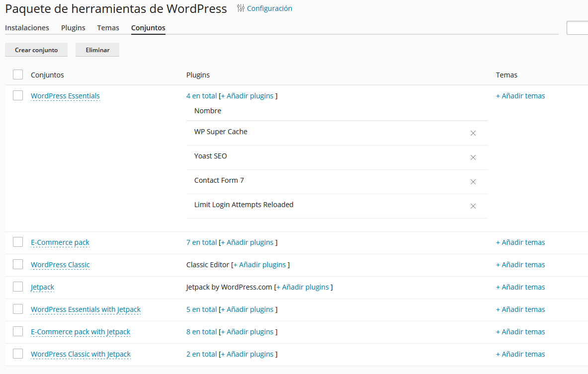Screen dimensions: 588x374
Task: Open E-Commerce pack with Jetpack link
Action: tap(80, 332)
